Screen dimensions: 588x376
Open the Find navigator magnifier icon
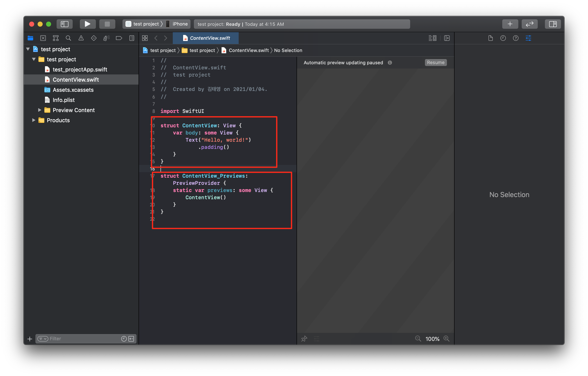coord(68,38)
